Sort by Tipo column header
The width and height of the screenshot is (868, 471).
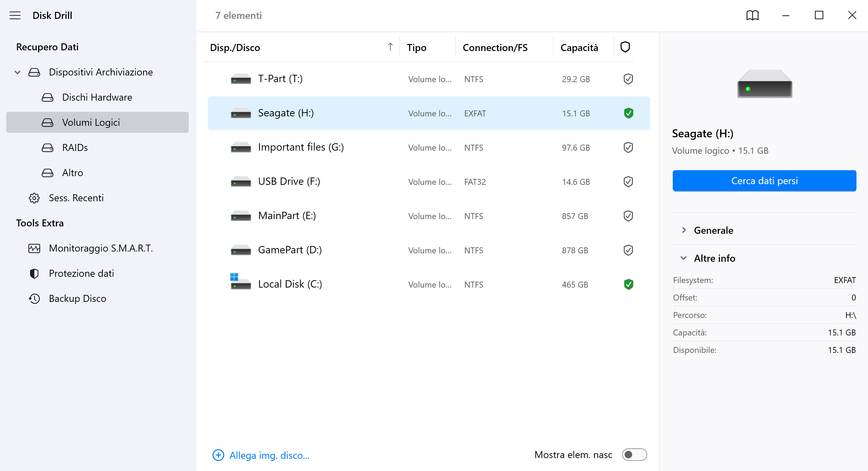pyautogui.click(x=417, y=48)
